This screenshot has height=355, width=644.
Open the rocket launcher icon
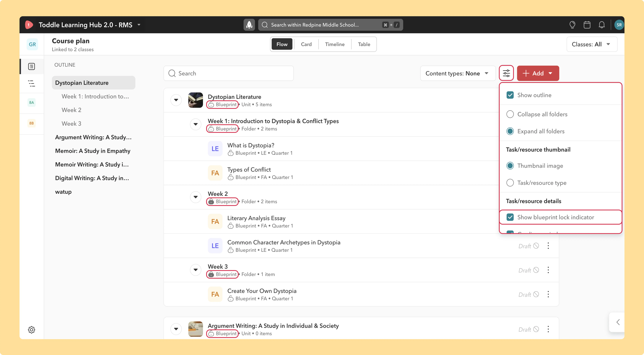tap(249, 25)
